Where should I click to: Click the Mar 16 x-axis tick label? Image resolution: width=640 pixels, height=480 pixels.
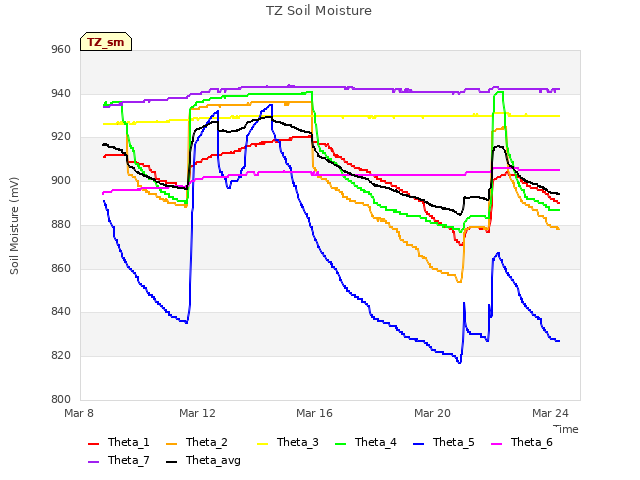[x=314, y=413]
